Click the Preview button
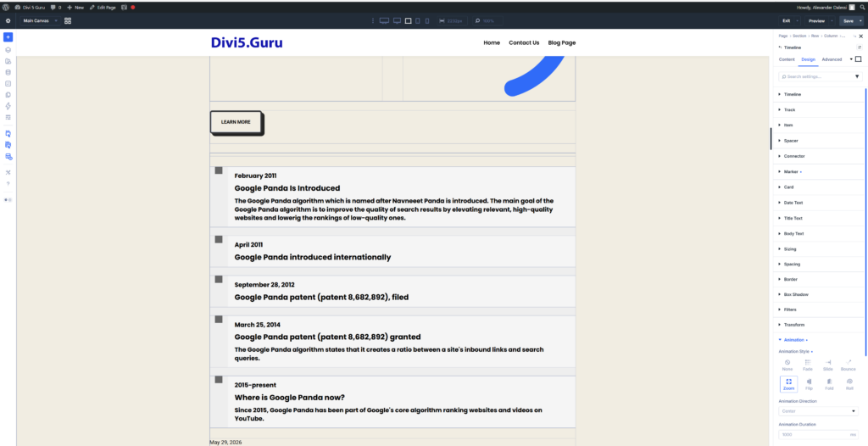Screen dimensions: 868x446 pyautogui.click(x=816, y=20)
